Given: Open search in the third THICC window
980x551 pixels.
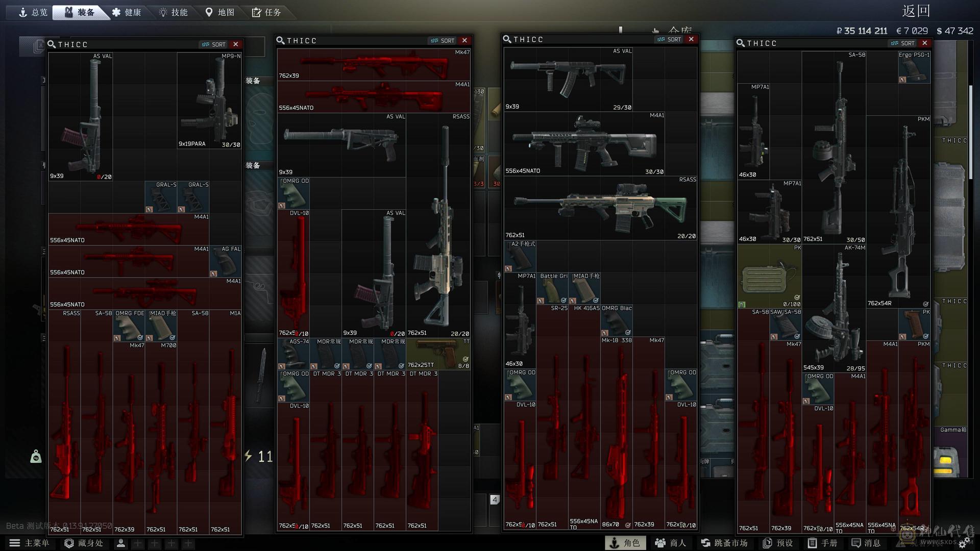Looking at the screenshot, I should [x=507, y=39].
